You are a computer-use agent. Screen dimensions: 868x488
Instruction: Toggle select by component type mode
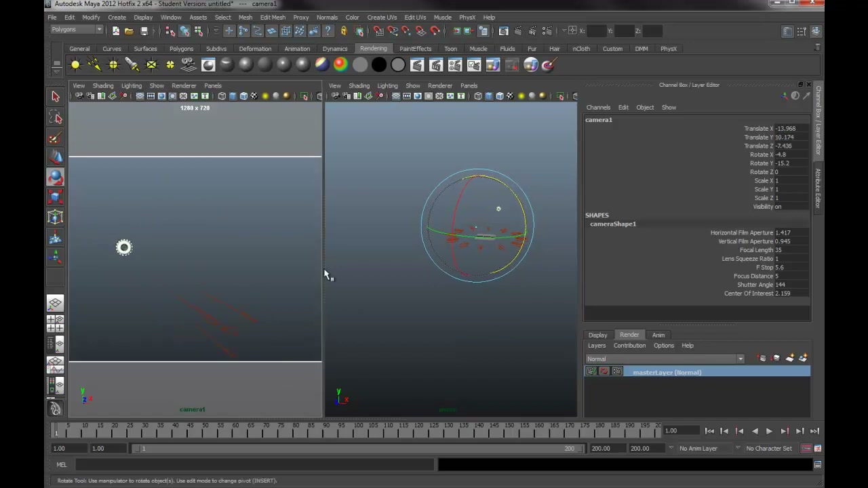(198, 31)
